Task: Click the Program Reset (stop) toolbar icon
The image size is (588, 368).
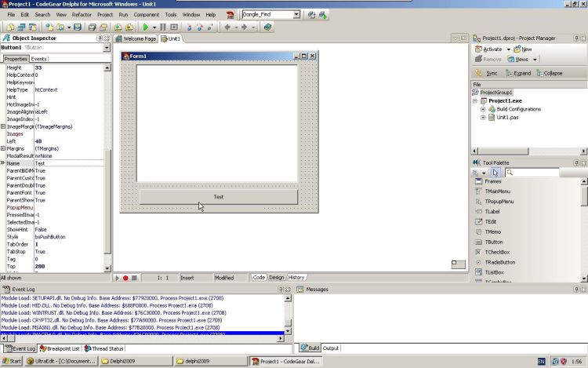Action: tap(174, 27)
